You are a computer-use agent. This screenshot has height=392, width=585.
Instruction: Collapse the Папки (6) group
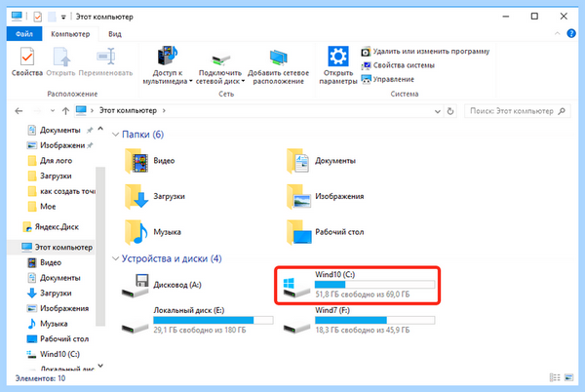click(x=116, y=135)
